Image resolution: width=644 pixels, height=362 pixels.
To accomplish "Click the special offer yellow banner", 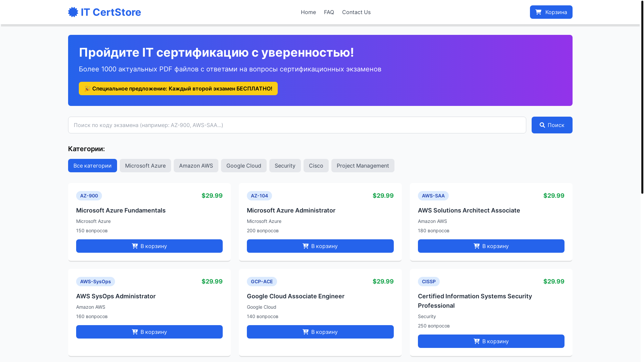I will pos(178,88).
